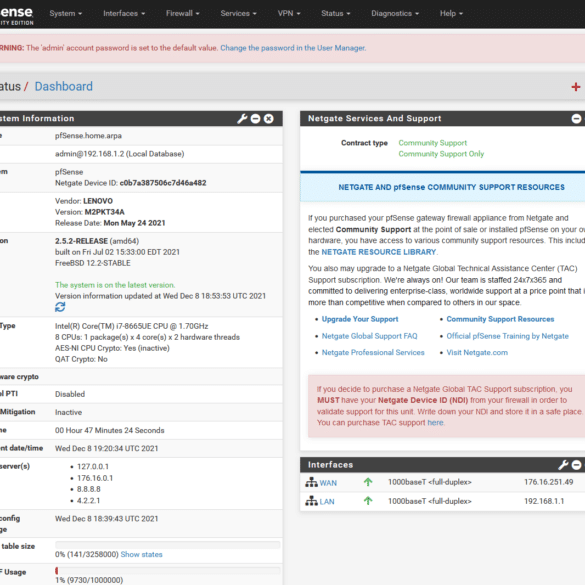Click the current date Wed Dec 8 19:20:34 text
The image size is (585, 585).
click(106, 448)
